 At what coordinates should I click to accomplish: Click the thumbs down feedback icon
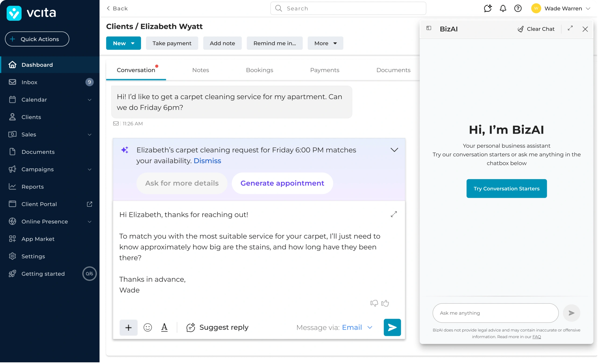pos(374,303)
